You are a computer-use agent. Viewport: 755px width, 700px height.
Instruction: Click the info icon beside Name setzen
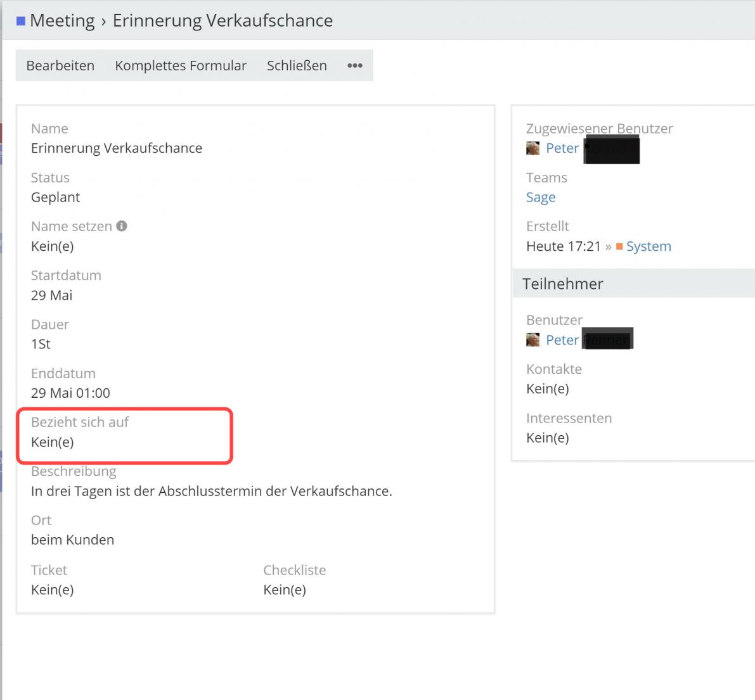click(122, 226)
